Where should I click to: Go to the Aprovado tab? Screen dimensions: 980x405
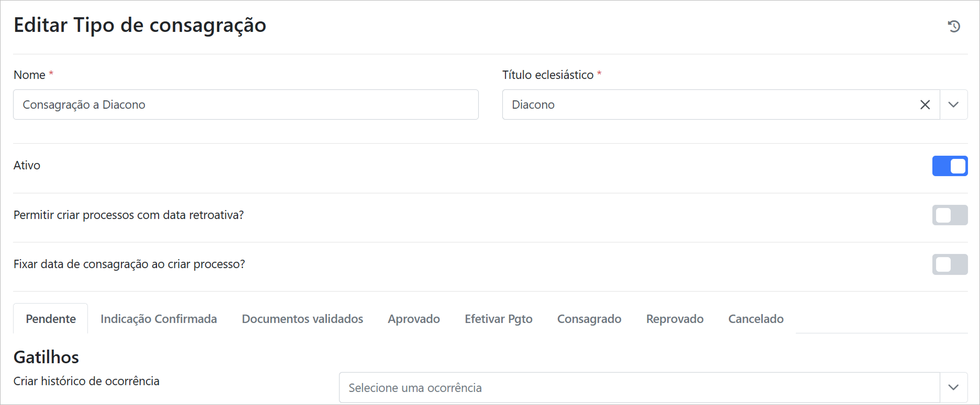click(x=413, y=319)
